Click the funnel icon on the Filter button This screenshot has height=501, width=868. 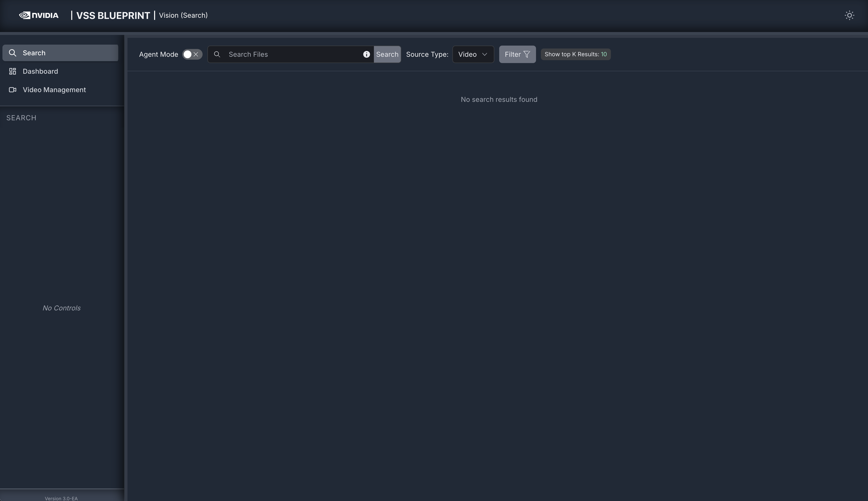tap(527, 54)
